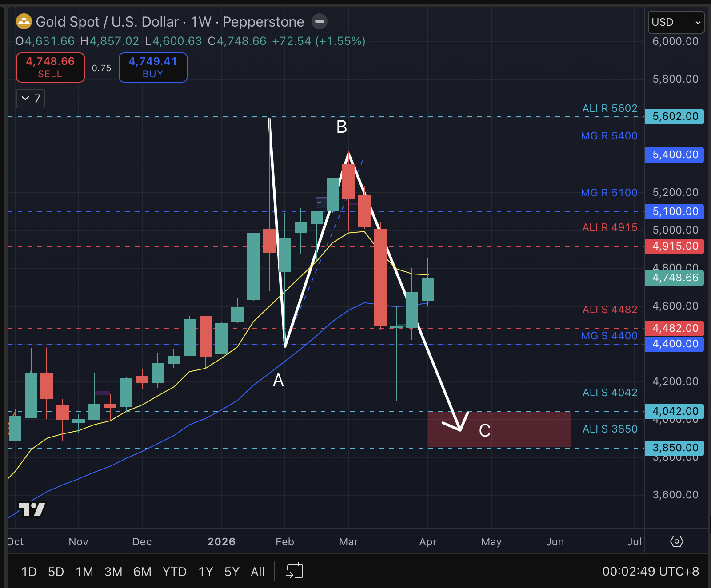Click the 5,602.00 price label on axis
Image resolution: width=711 pixels, height=588 pixels.
(675, 117)
